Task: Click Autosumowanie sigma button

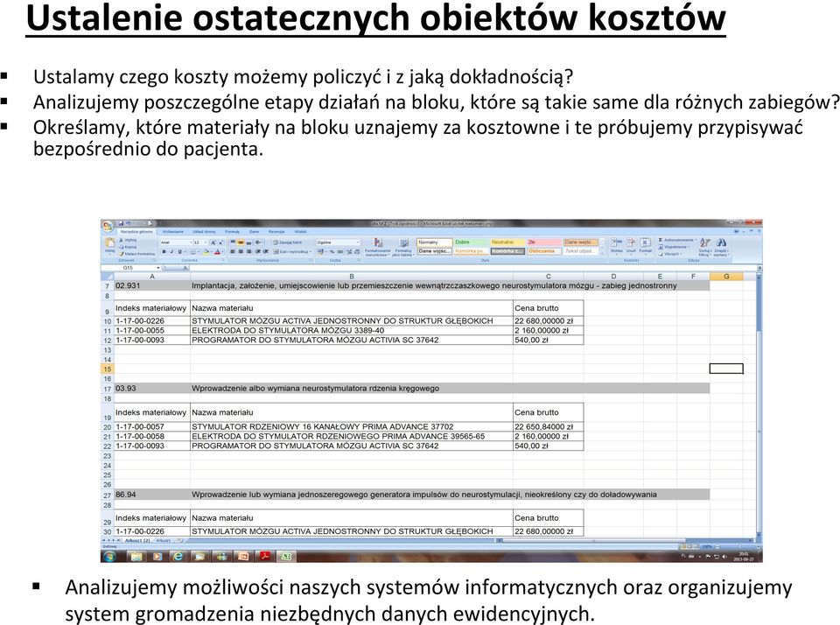Action: coord(677,240)
